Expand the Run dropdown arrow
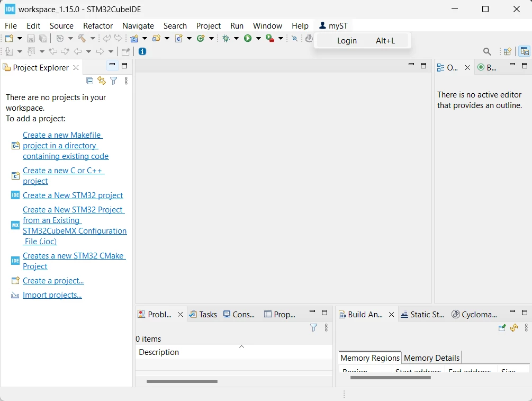The image size is (532, 401). click(258, 38)
